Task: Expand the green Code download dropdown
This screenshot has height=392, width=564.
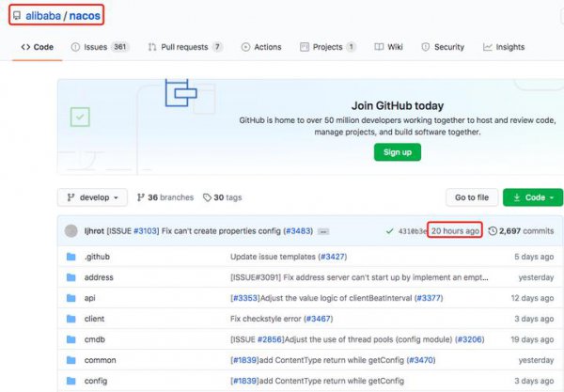Action: (x=533, y=197)
